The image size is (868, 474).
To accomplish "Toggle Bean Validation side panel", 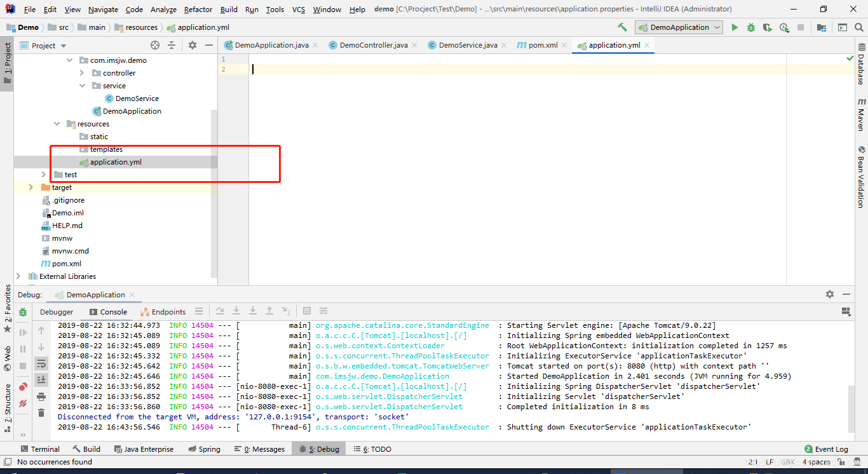I will click(862, 177).
